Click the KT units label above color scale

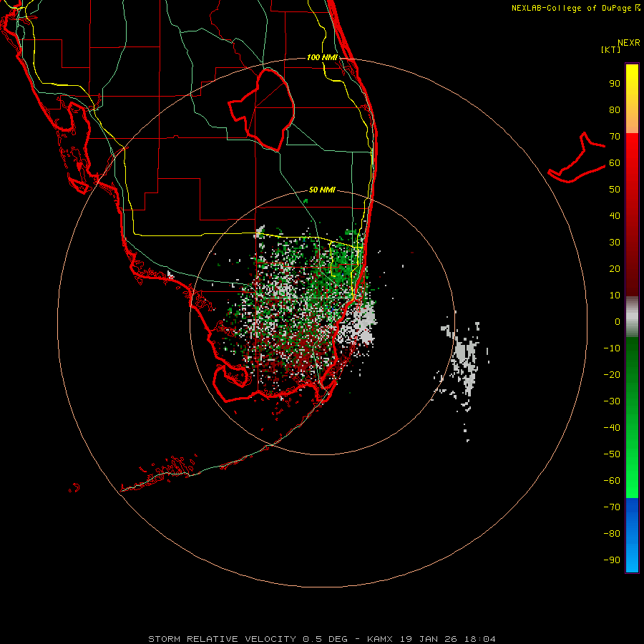coord(610,49)
